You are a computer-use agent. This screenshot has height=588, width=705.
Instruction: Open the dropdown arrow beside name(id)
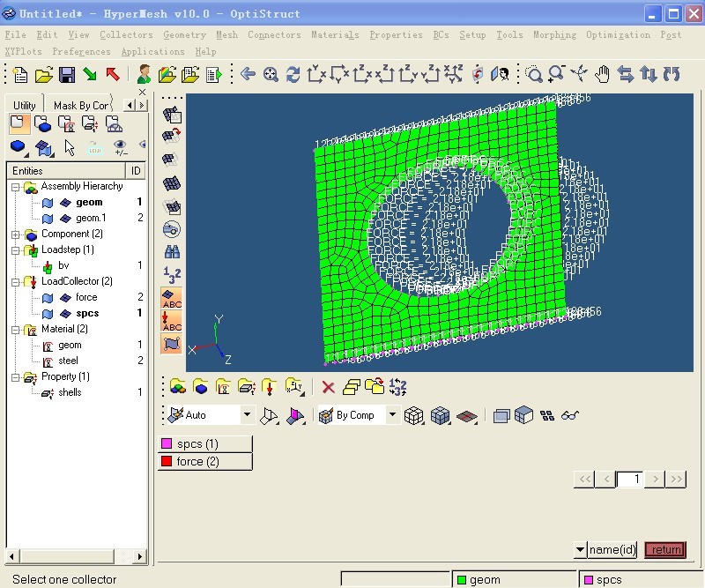click(580, 550)
